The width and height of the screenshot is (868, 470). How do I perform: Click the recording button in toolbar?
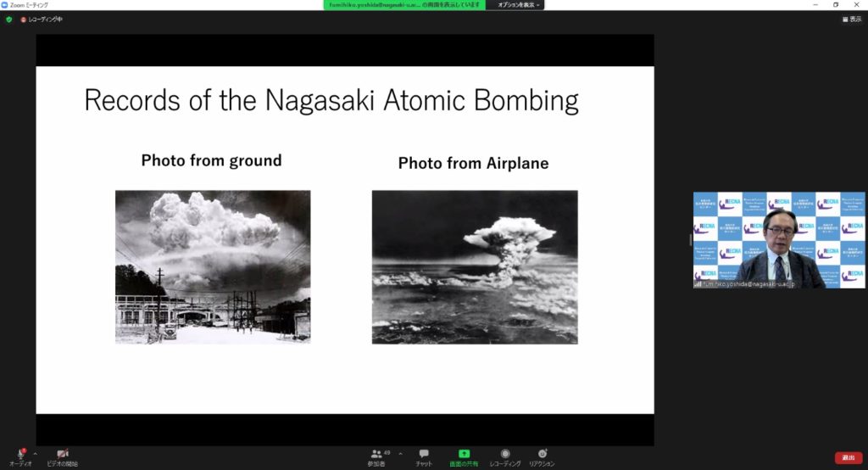[x=505, y=454]
